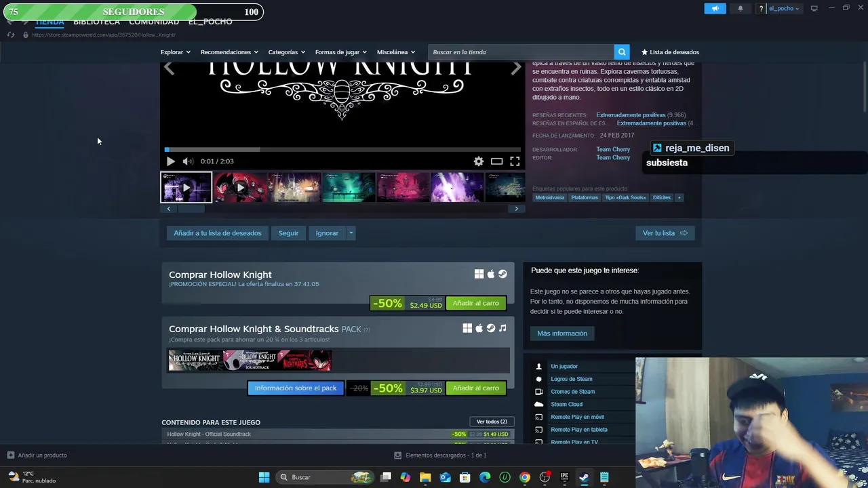
Task: Click the Steam taskbar icon
Action: pyautogui.click(x=584, y=477)
